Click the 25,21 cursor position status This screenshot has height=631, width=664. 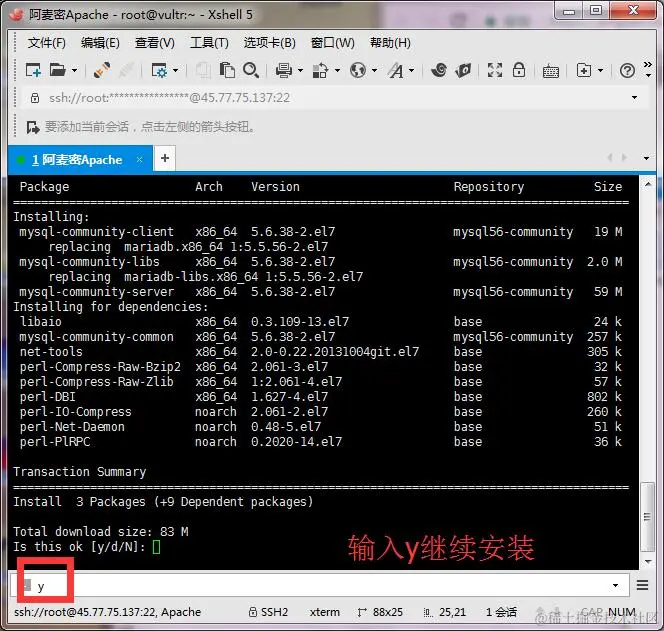click(445, 612)
